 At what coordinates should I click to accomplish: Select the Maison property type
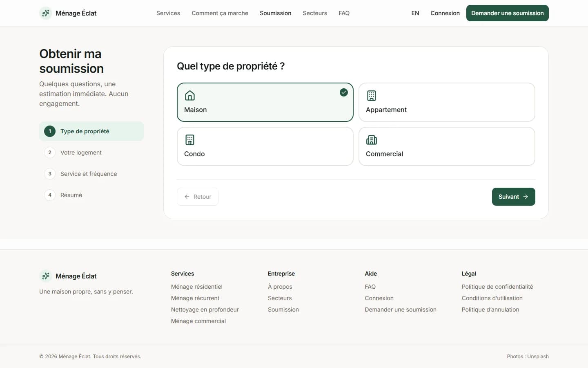pyautogui.click(x=265, y=102)
